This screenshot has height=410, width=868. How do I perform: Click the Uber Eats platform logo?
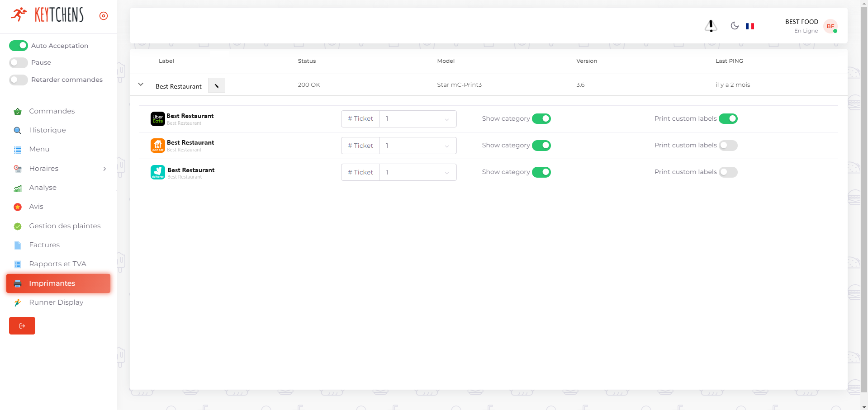(157, 119)
